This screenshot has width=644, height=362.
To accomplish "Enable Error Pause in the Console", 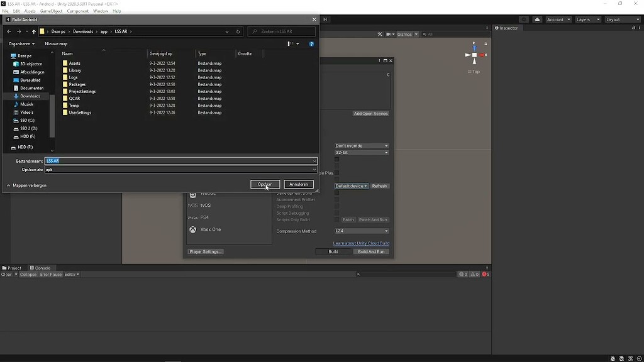I will tap(51, 274).
